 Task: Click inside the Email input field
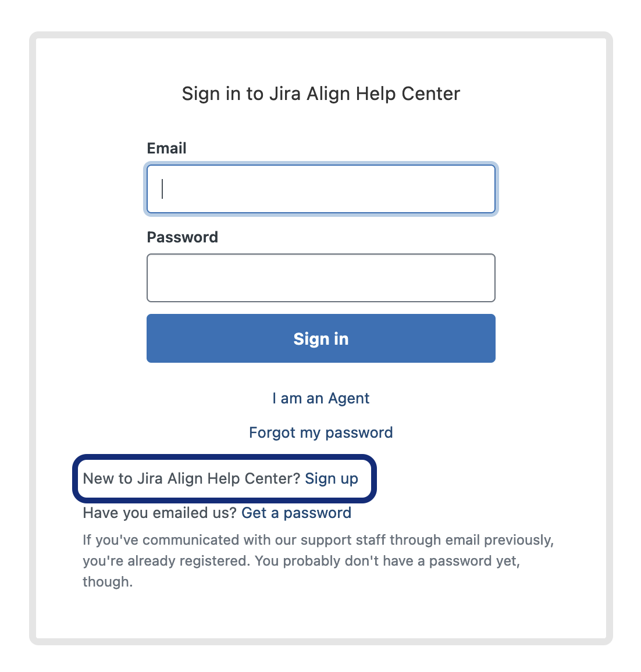[x=320, y=189]
